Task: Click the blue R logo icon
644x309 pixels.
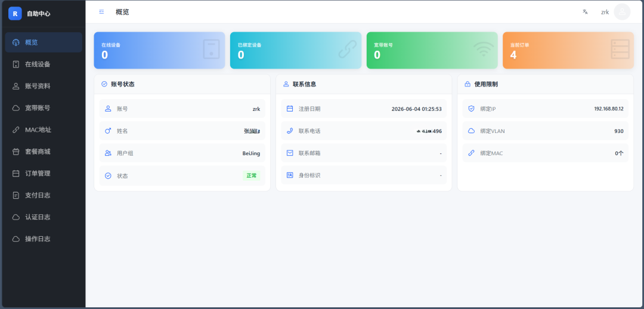Action: (x=15, y=14)
